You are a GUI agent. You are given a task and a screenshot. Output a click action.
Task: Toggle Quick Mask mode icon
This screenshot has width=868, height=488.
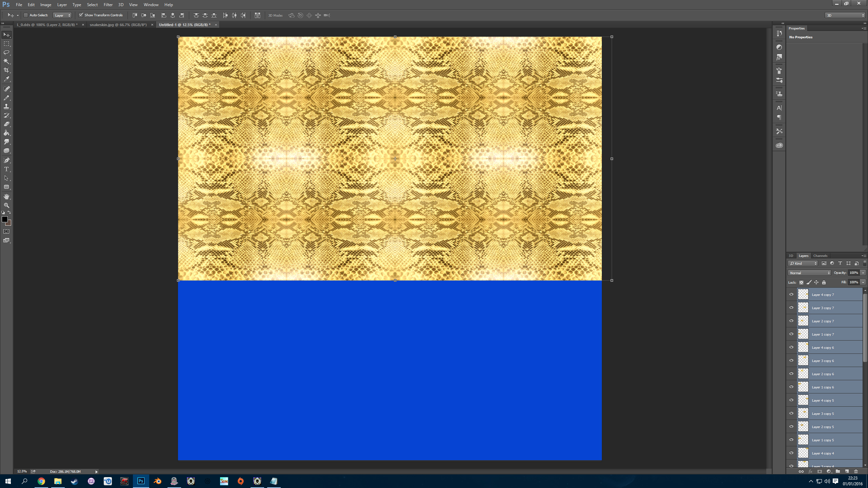pyautogui.click(x=6, y=231)
